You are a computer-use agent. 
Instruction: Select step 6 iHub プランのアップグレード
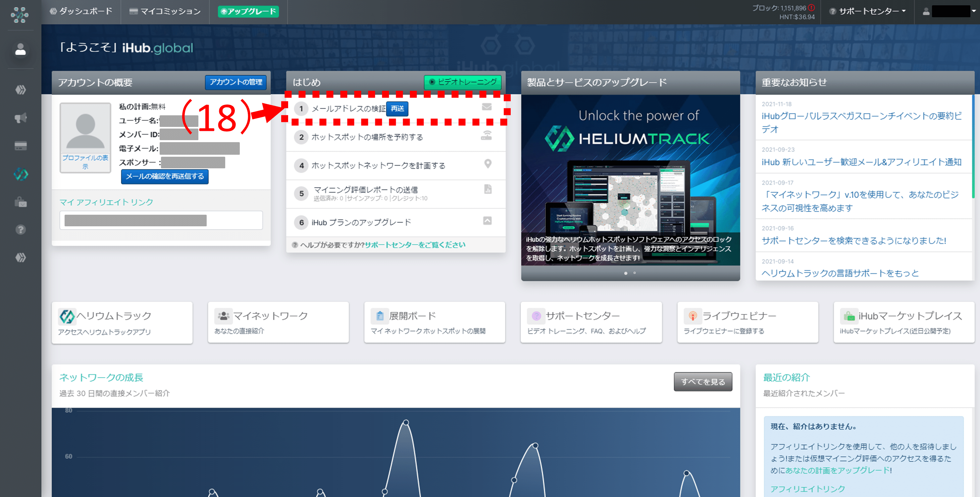pyautogui.click(x=396, y=222)
